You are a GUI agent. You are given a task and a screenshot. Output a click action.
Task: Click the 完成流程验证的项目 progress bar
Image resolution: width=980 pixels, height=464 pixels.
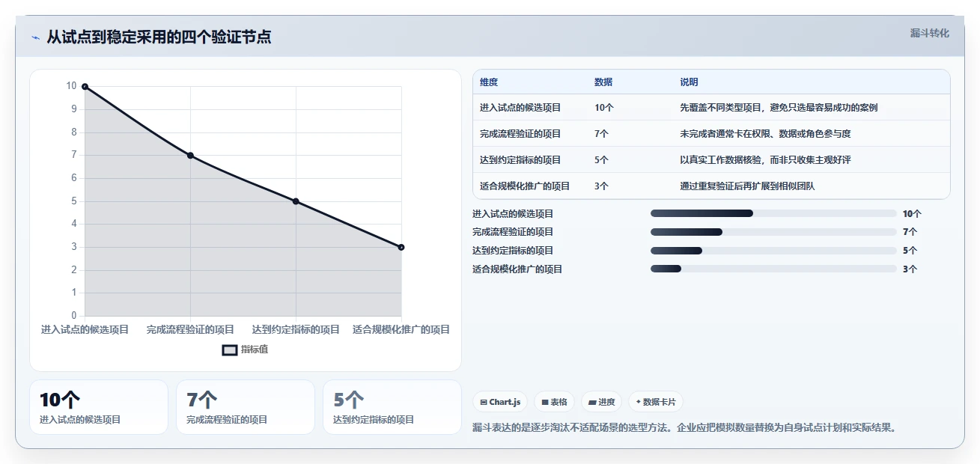773,232
